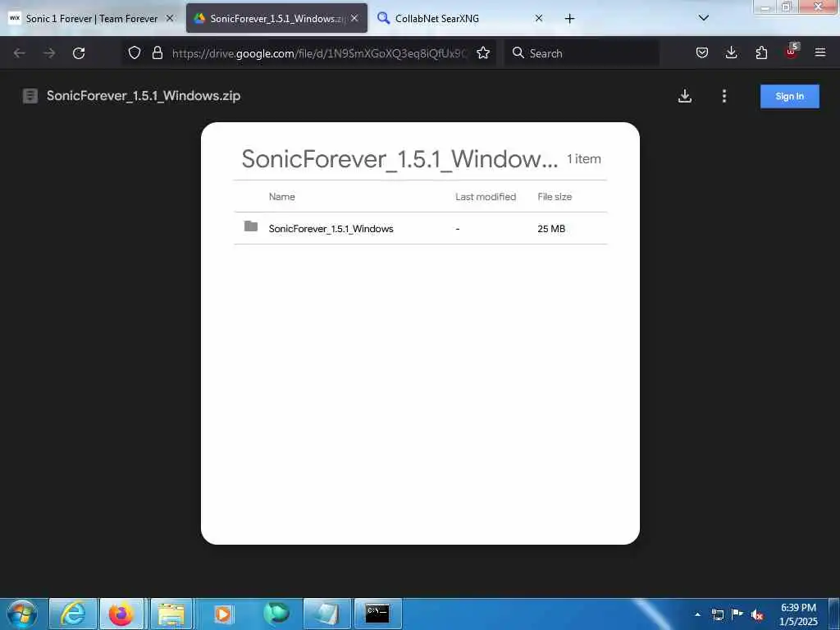Switch to Firefox in taskbar
Image resolution: width=840 pixels, height=630 pixels.
click(121, 614)
